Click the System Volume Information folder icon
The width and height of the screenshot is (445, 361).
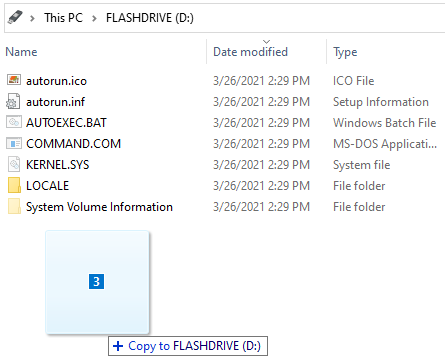(x=14, y=206)
